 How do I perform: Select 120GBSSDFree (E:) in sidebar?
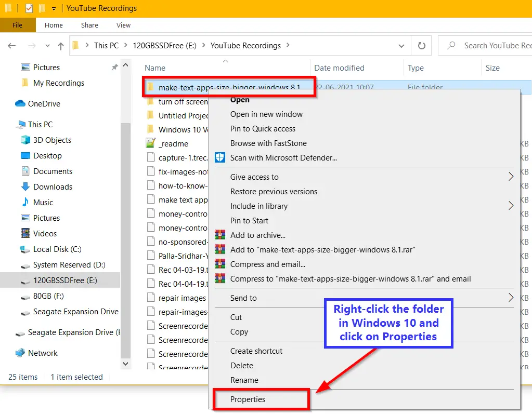point(60,280)
